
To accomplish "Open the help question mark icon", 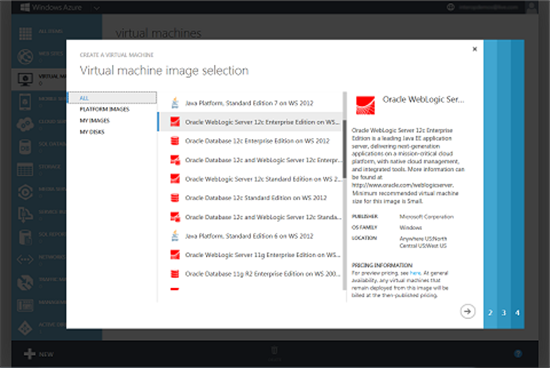I will 518,354.
